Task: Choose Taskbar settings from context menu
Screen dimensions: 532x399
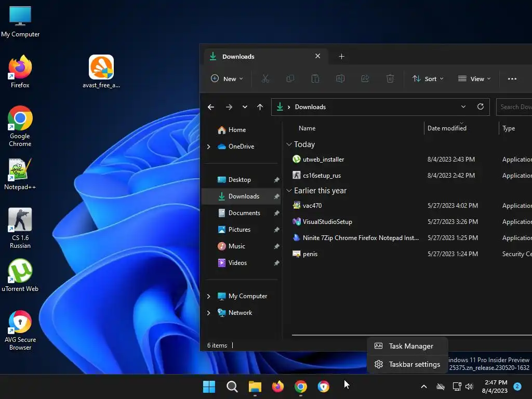Action: [x=407, y=364]
